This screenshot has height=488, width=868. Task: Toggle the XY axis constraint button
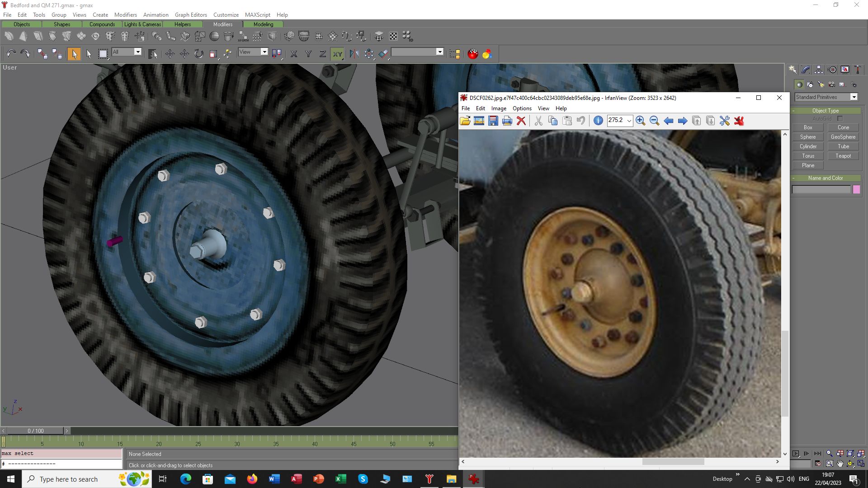[x=337, y=54]
